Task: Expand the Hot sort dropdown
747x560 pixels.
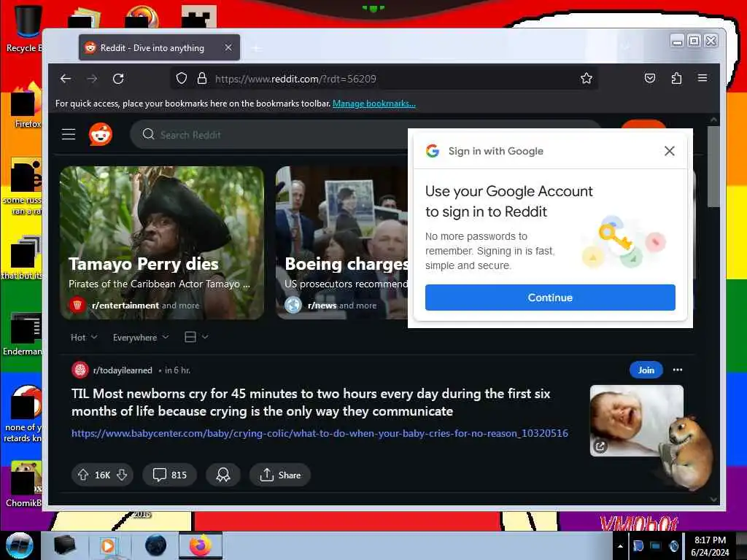Action: click(84, 337)
